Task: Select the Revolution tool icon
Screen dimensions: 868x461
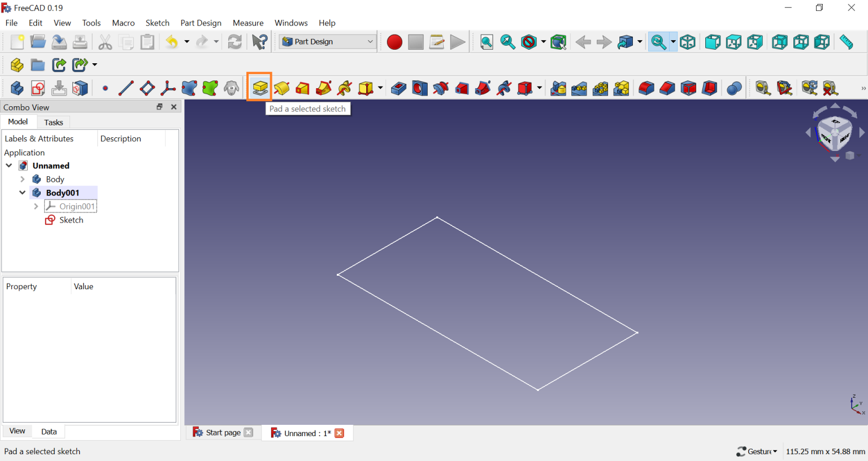Action: (281, 88)
